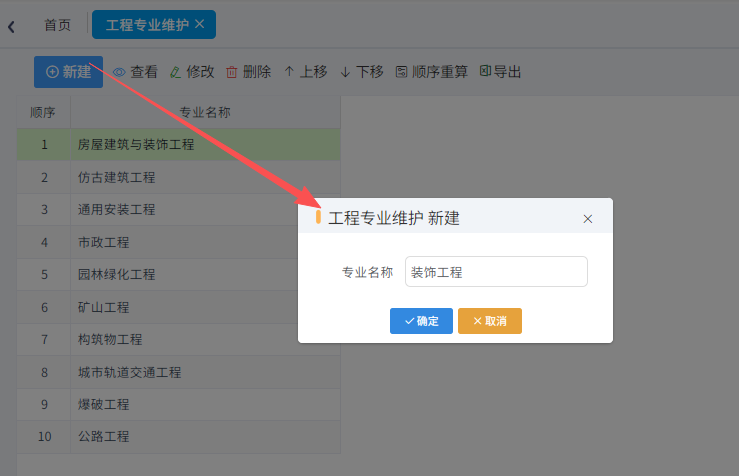Switch to the 首页 tab
The width and height of the screenshot is (739, 476).
coord(57,25)
